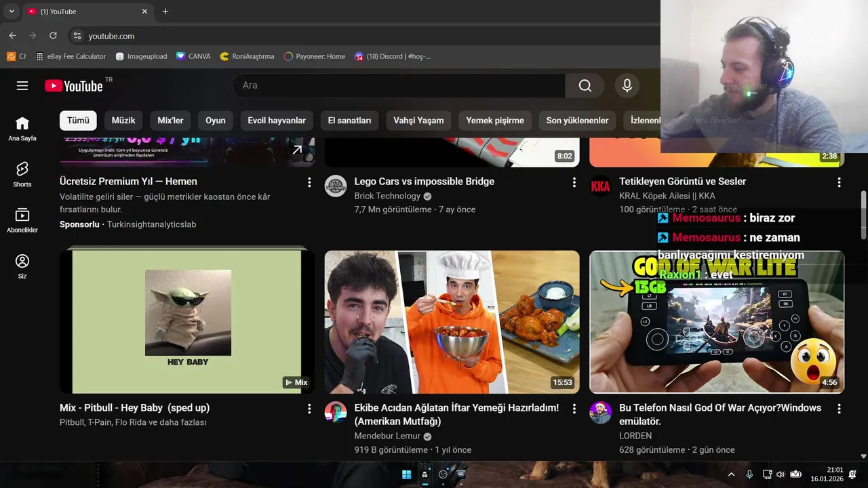Click the YouTube logo
Screen dimensions: 868x488
click(74, 85)
